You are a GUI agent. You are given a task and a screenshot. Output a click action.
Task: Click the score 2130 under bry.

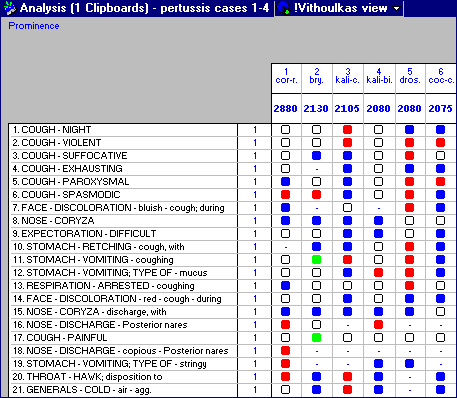[x=316, y=109]
